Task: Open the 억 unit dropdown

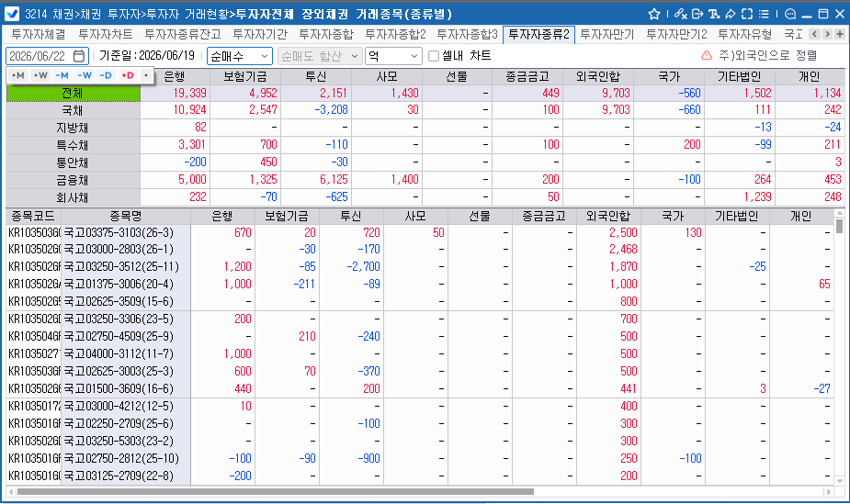Action: pos(393,56)
